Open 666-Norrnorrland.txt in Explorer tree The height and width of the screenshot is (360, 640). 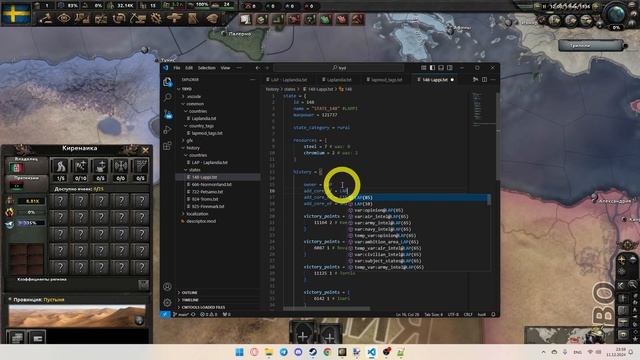211,184
